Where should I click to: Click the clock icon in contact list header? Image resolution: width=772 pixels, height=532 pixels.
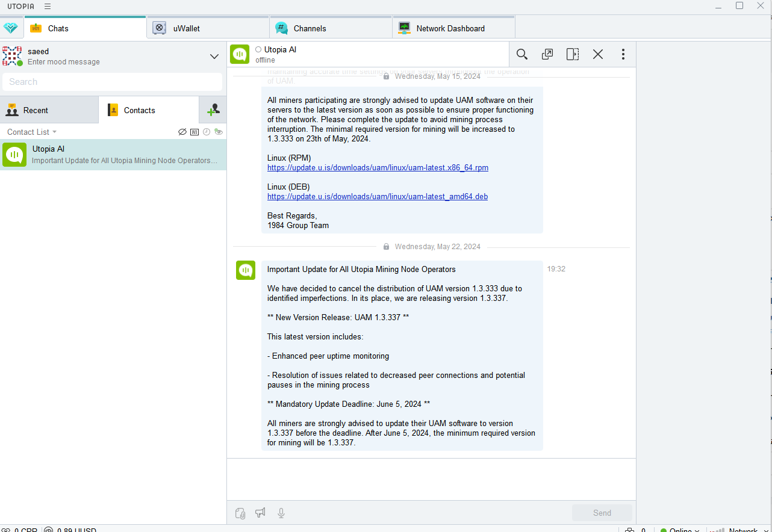click(x=207, y=132)
